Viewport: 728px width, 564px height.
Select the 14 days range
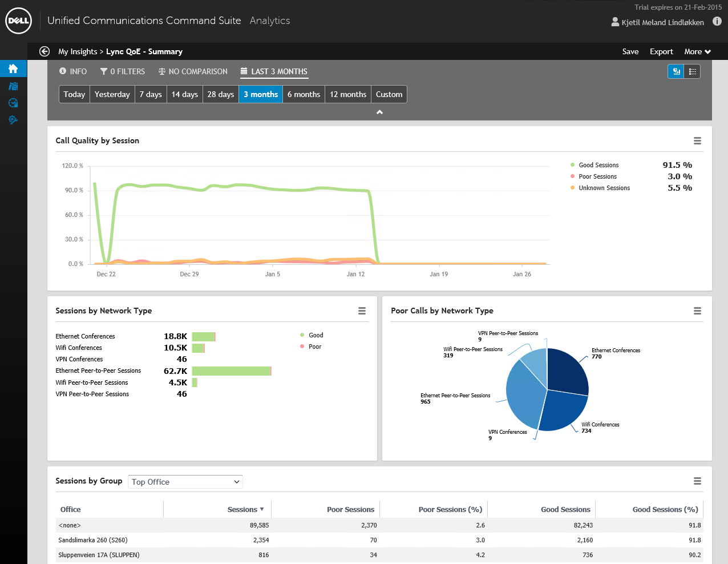coord(185,94)
